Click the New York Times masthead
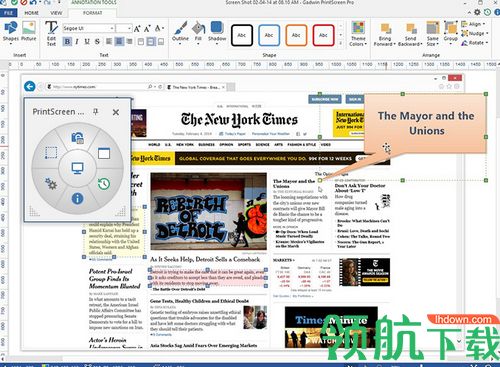The width and height of the screenshot is (500, 367). pyautogui.click(x=239, y=120)
